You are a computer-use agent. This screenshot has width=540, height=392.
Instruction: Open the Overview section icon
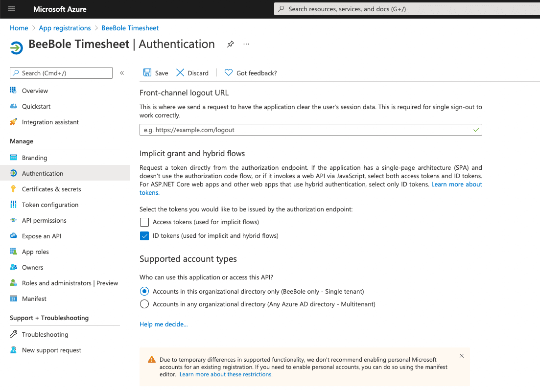(14, 91)
